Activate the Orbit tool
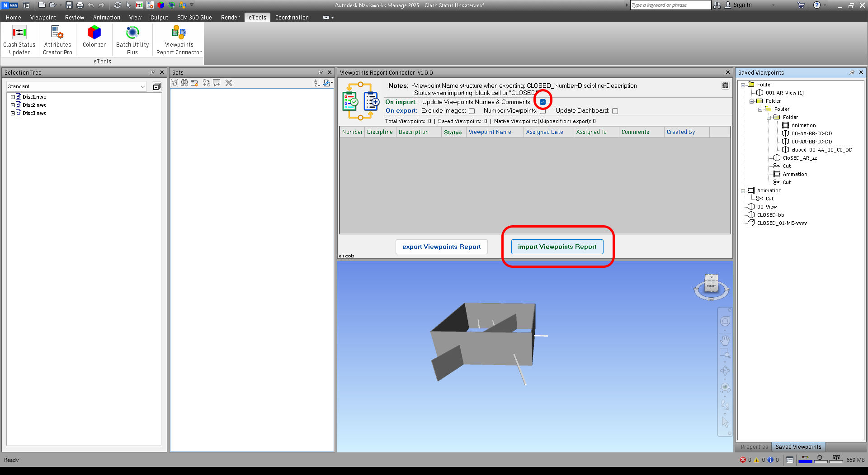The image size is (868, 475). [725, 370]
